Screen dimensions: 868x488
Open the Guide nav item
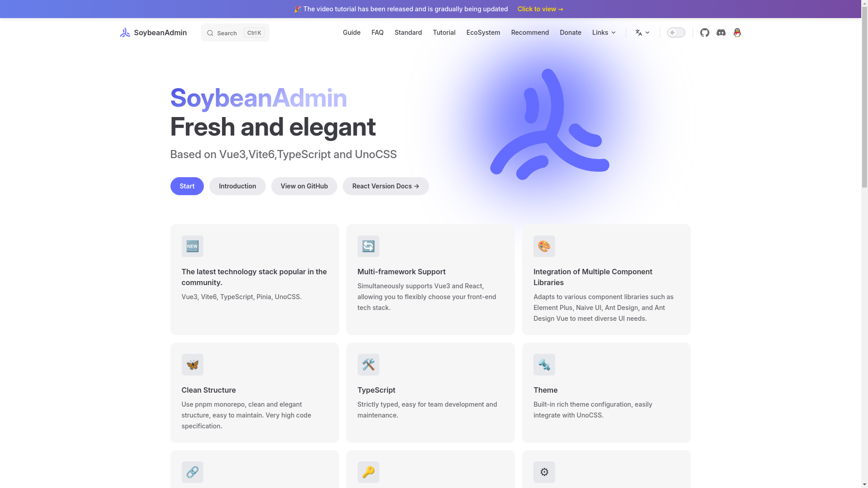coord(351,33)
